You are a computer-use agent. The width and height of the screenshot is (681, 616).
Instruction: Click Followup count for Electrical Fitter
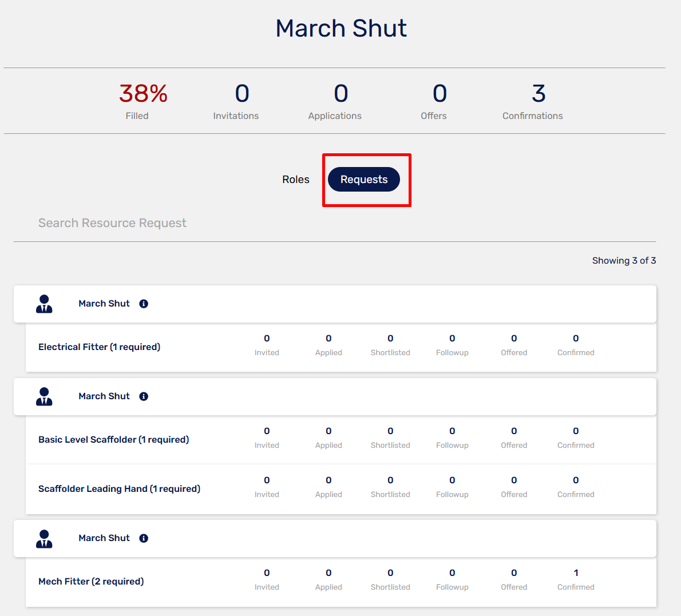tap(452, 345)
